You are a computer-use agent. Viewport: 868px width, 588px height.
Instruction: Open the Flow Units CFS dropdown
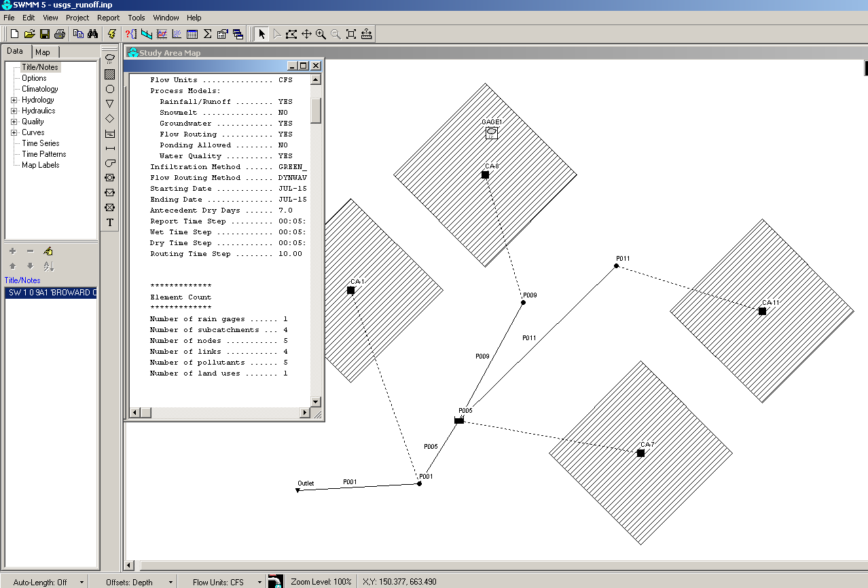click(259, 583)
